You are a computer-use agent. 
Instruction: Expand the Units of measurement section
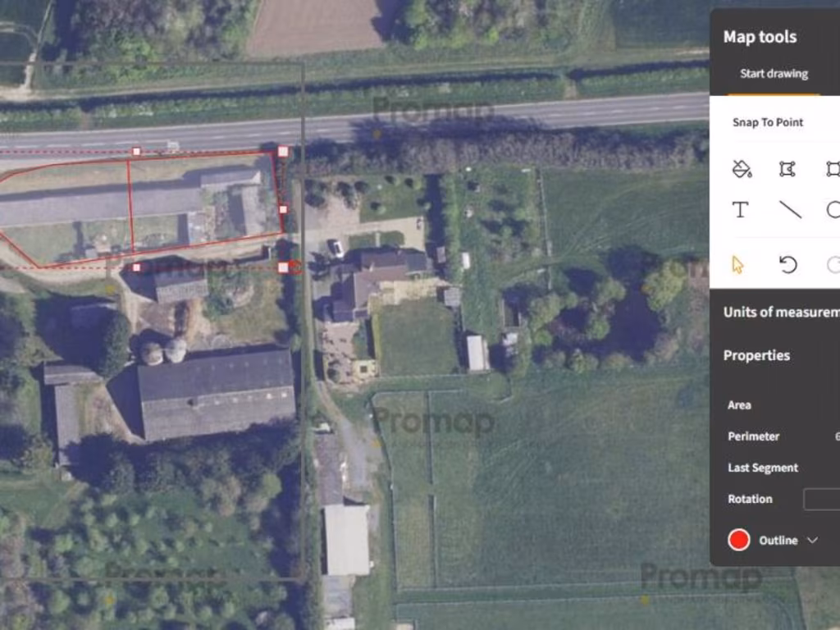click(x=781, y=312)
